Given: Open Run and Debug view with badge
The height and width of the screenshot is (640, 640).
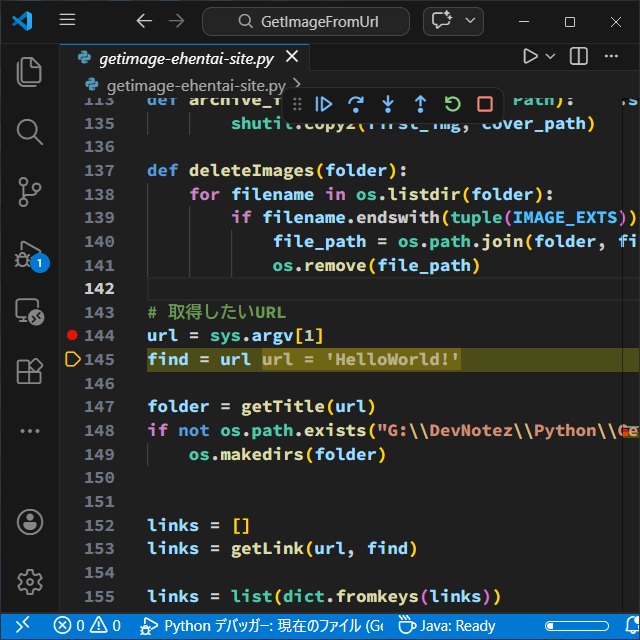Looking at the screenshot, I should pyautogui.click(x=30, y=252).
